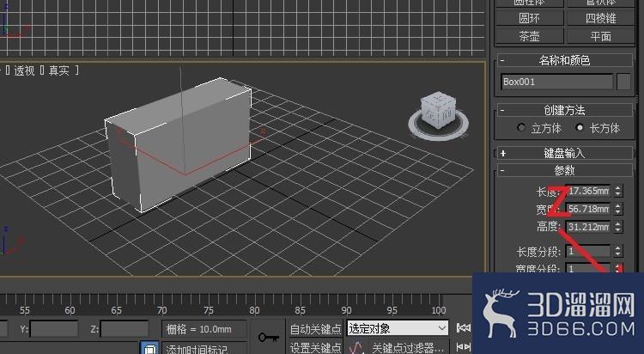Toggle the 自动关键点 button
This screenshot has width=644, height=354.
(315, 329)
